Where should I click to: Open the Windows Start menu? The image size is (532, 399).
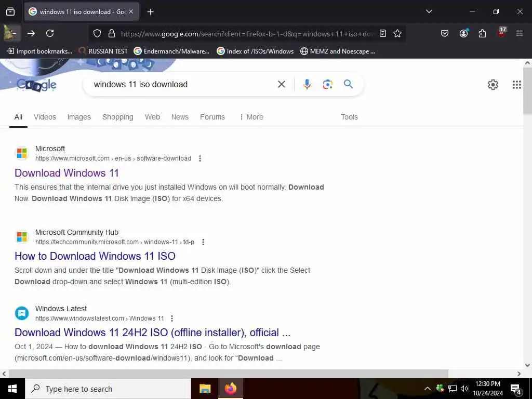tap(12, 389)
